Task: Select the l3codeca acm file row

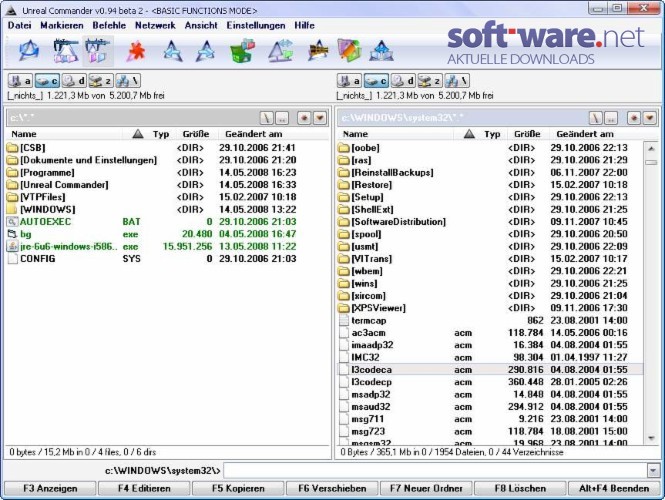Action: click(x=490, y=370)
